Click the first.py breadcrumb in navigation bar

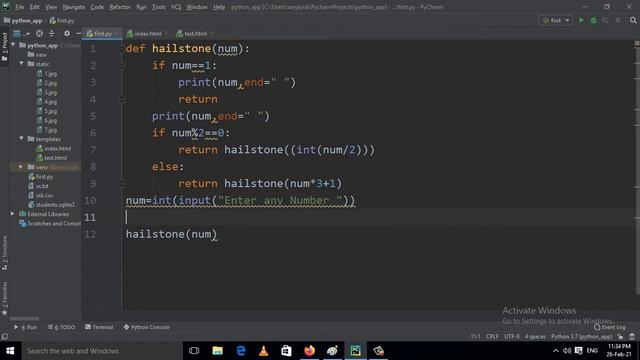pos(62,20)
